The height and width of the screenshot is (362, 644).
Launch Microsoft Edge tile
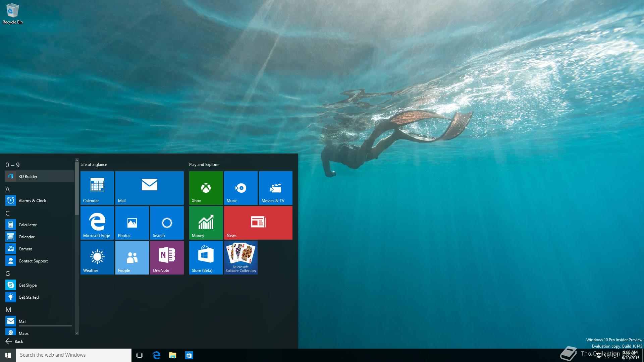pyautogui.click(x=97, y=223)
